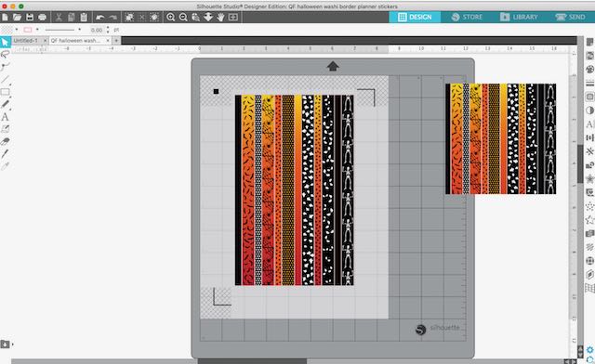This screenshot has height=364, width=595.
Task: Click the fill pattern swatch
Action: click(7, 30)
